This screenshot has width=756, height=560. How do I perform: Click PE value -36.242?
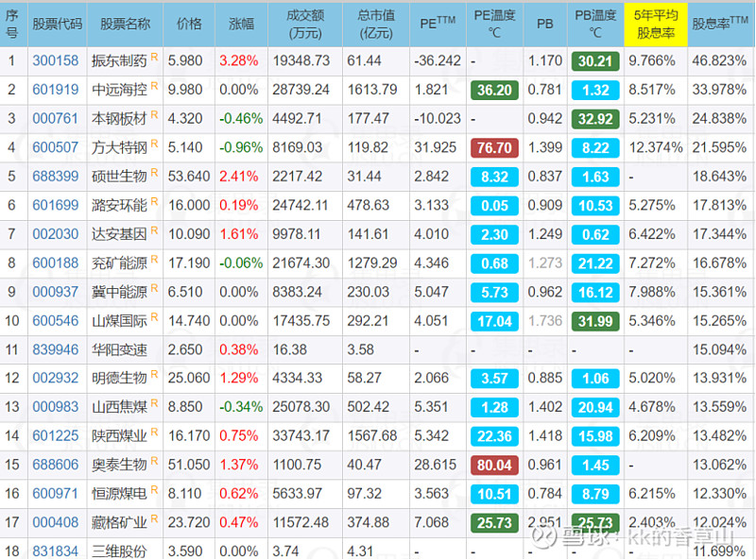click(x=438, y=60)
